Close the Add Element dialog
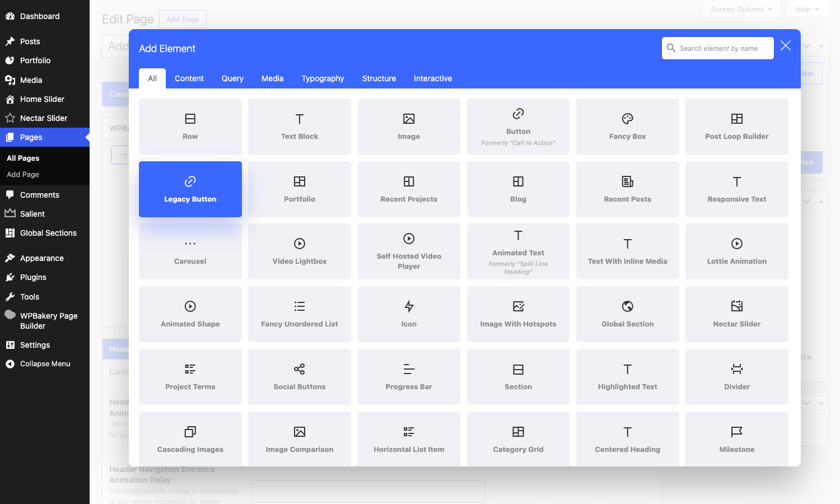840x504 pixels. pos(786,46)
